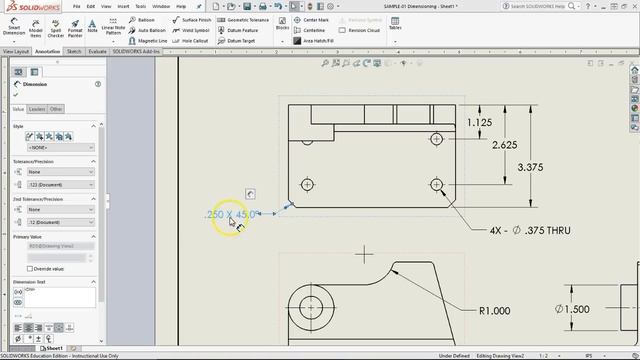This screenshot has width=640, height=360.
Task: Click the Undo icon in toolbar
Action: 278,6
